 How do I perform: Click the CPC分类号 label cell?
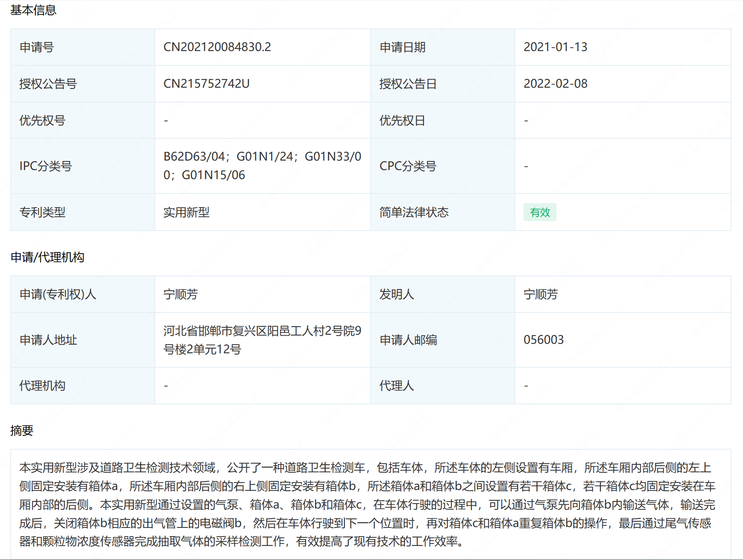click(443, 166)
